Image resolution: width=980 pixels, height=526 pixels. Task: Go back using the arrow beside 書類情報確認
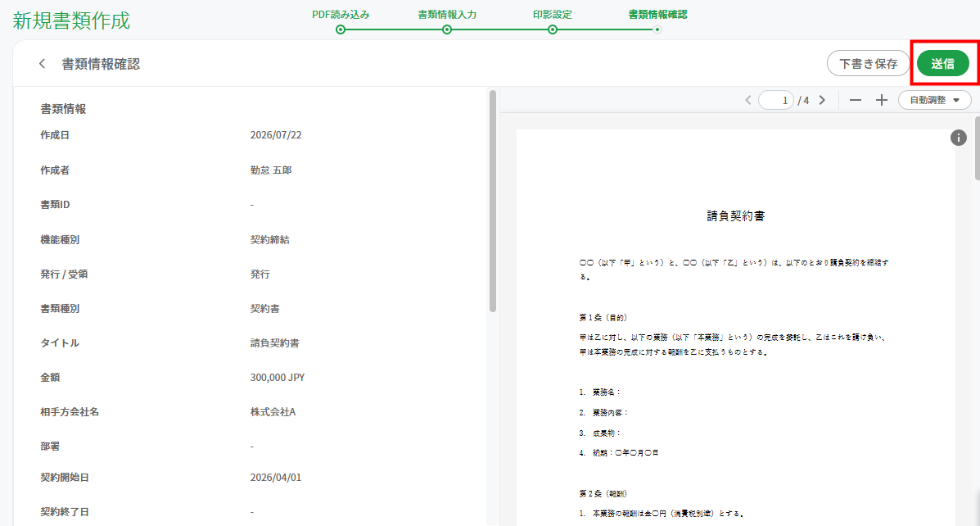coord(42,64)
